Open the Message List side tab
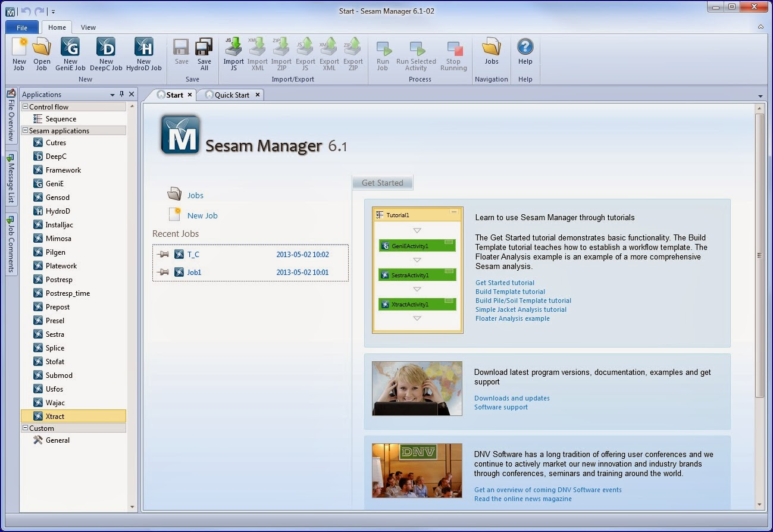 (11, 179)
